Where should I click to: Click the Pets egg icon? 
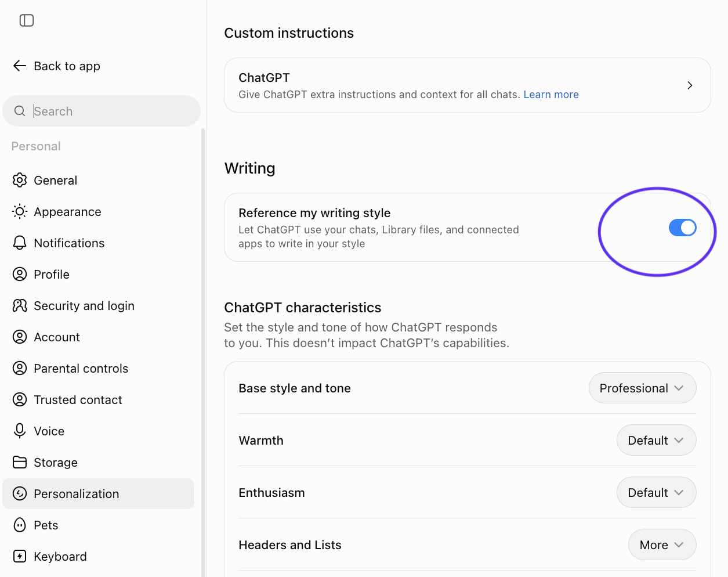click(20, 525)
